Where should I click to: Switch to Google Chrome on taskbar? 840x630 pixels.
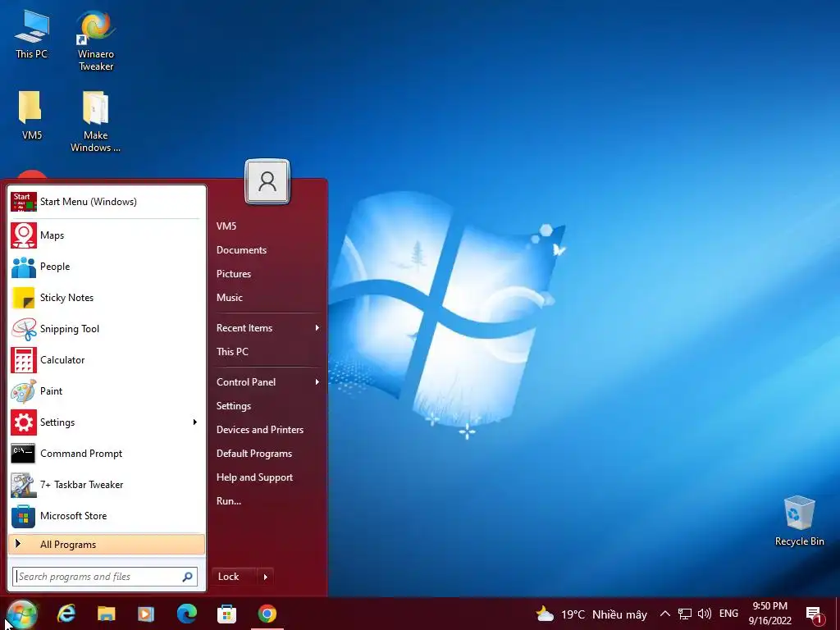click(267, 614)
